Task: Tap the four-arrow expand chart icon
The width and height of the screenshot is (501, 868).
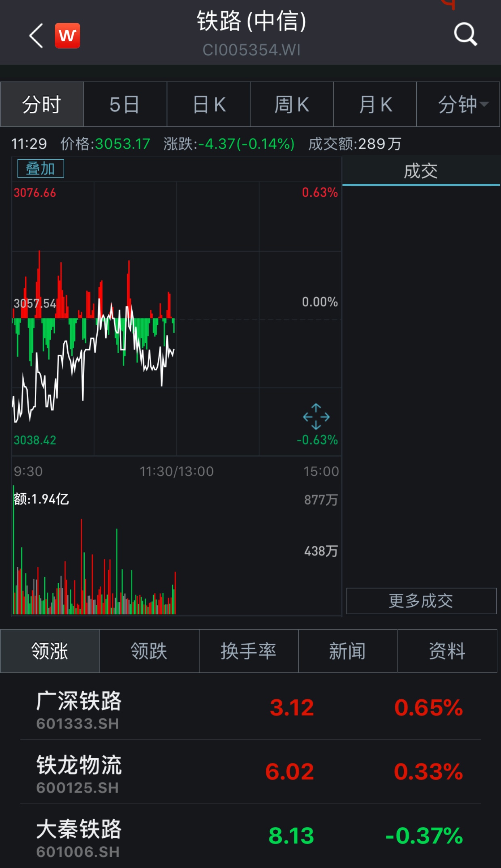Action: click(x=316, y=416)
